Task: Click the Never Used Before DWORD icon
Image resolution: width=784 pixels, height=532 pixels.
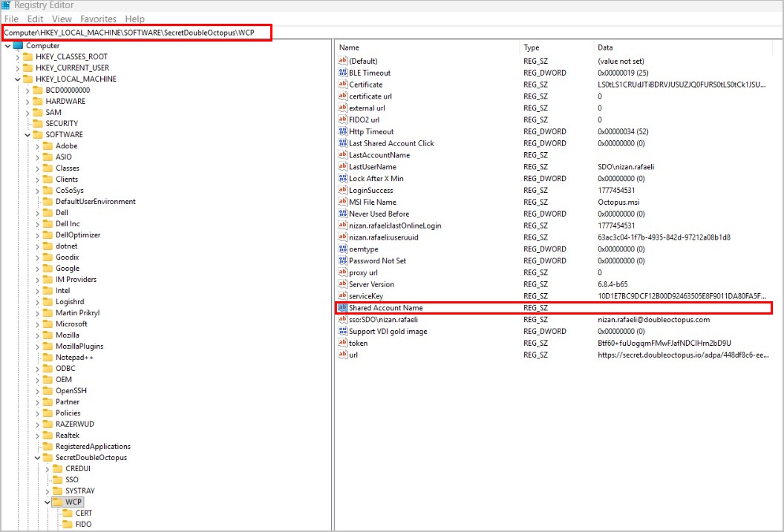Action: [x=342, y=213]
